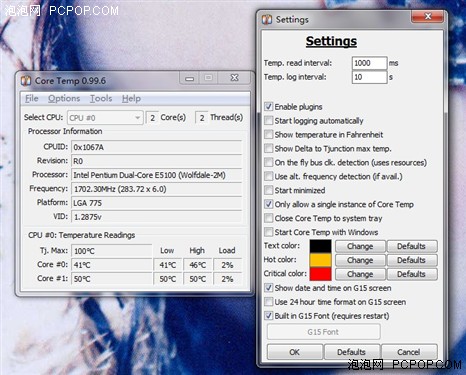Reset Text color with Defaults button
Screen dimensions: 466x375
(411, 246)
